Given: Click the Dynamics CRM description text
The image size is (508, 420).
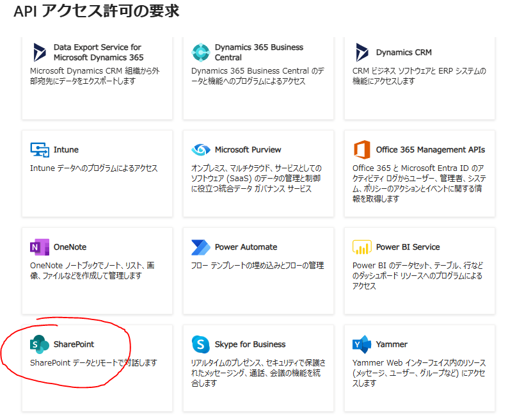Looking at the screenshot, I should coord(419,76).
